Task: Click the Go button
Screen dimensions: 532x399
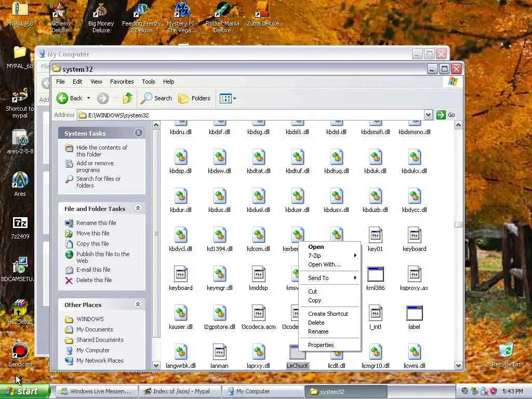Action: (446, 115)
